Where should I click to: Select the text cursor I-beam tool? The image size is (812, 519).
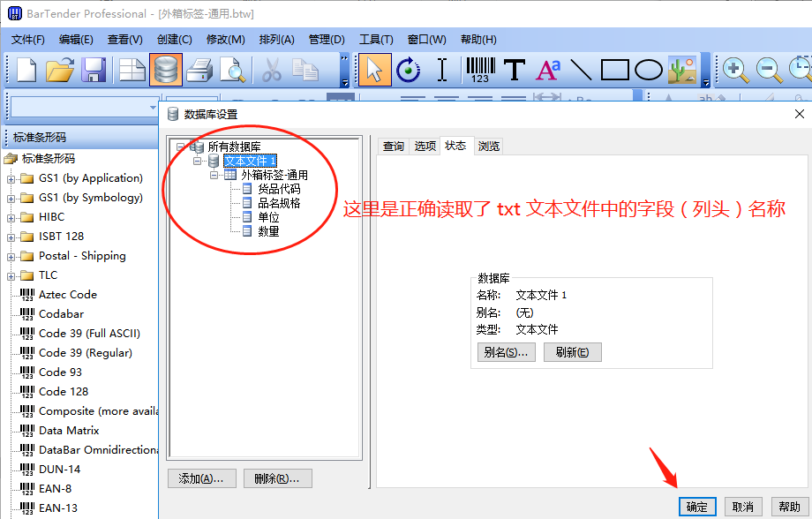pos(441,70)
